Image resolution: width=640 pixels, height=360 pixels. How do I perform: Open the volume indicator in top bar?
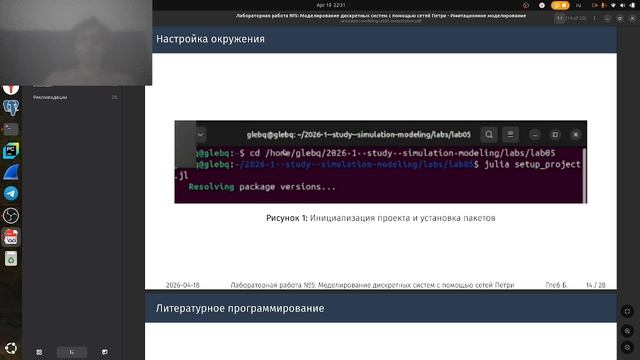(622, 5)
